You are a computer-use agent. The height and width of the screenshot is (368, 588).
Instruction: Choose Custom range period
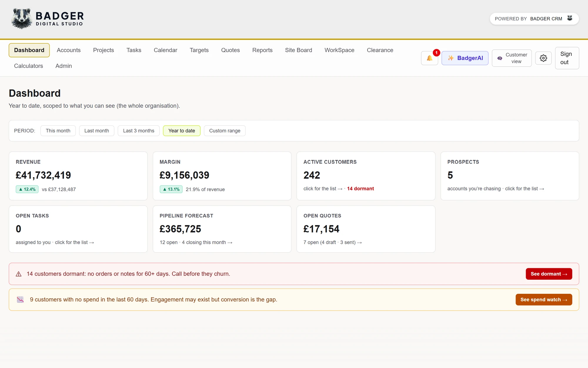pos(225,131)
